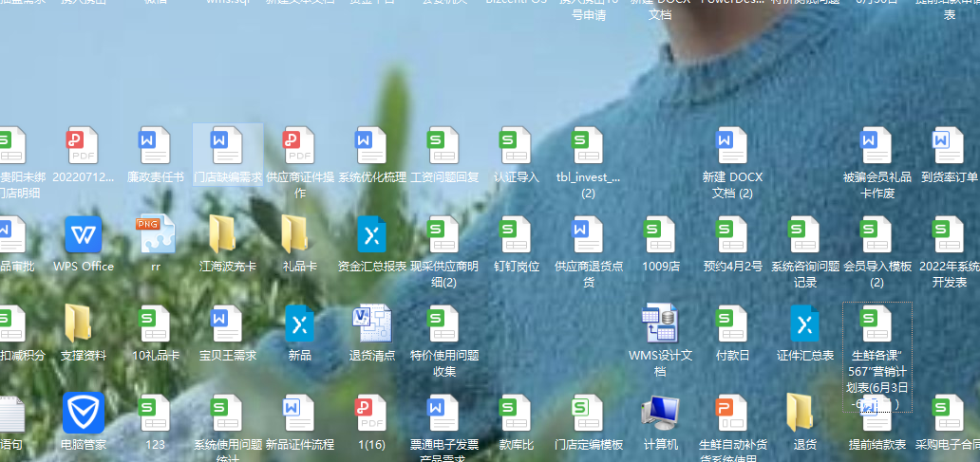Open the 付款日 spreadsheet file

point(732,324)
